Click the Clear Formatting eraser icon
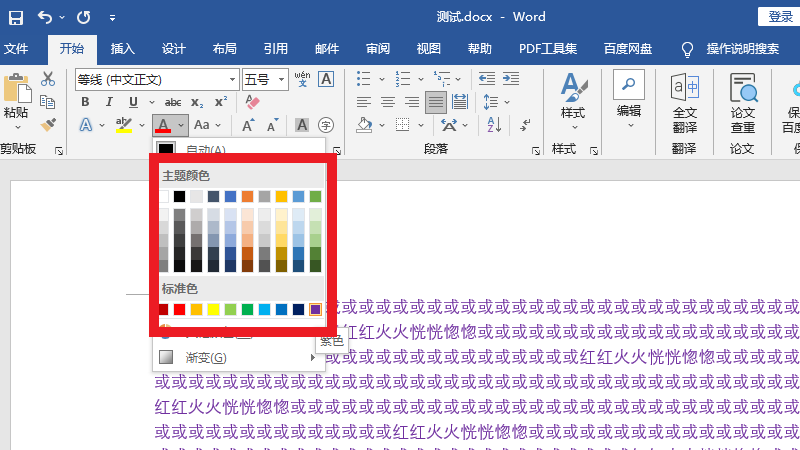The height and width of the screenshot is (450, 800). tap(252, 102)
